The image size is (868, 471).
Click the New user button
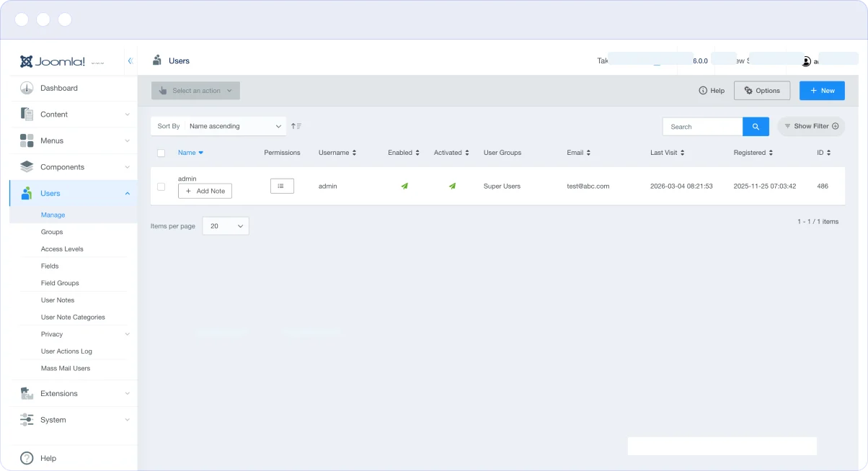[821, 91]
